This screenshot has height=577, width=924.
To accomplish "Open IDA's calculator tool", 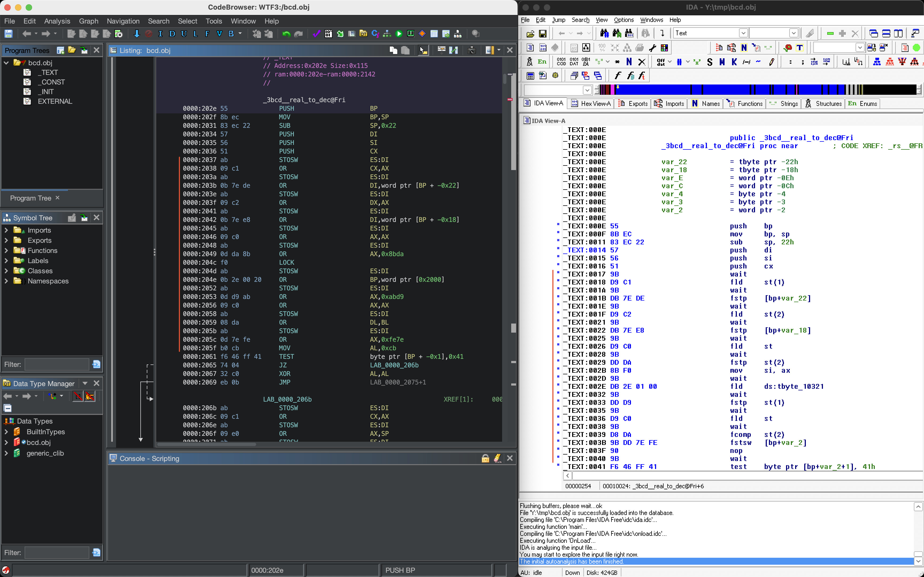I will pos(530,75).
